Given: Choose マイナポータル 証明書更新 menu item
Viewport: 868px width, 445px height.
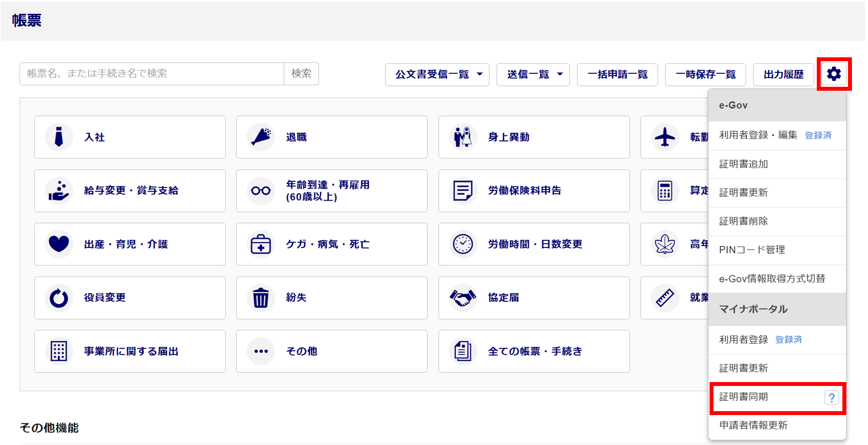Looking at the screenshot, I should [x=777, y=369].
